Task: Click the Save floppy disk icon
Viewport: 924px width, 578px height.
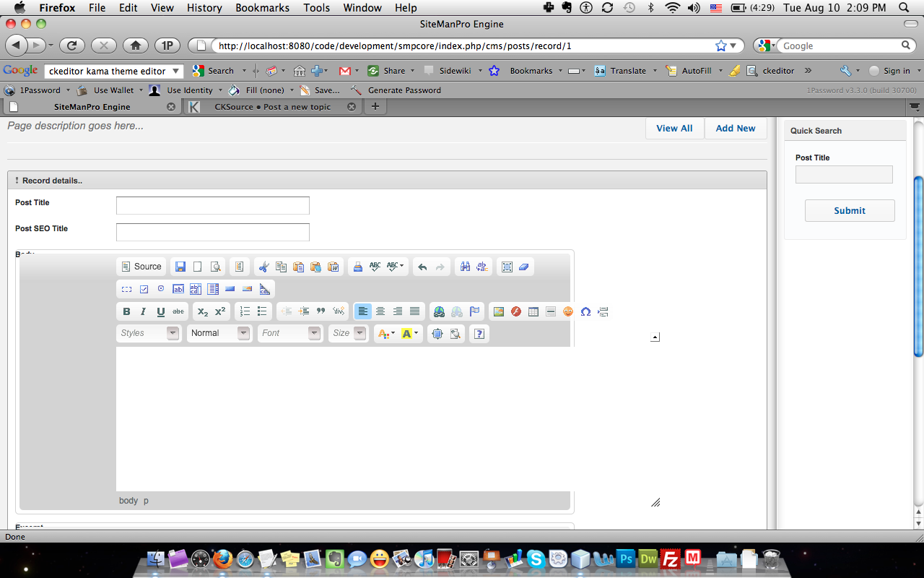Action: tap(180, 267)
